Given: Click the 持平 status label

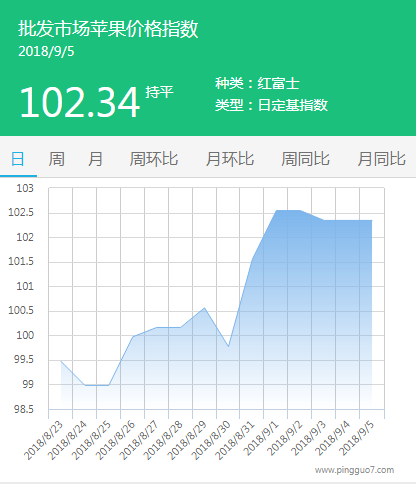Looking at the screenshot, I should (159, 92).
